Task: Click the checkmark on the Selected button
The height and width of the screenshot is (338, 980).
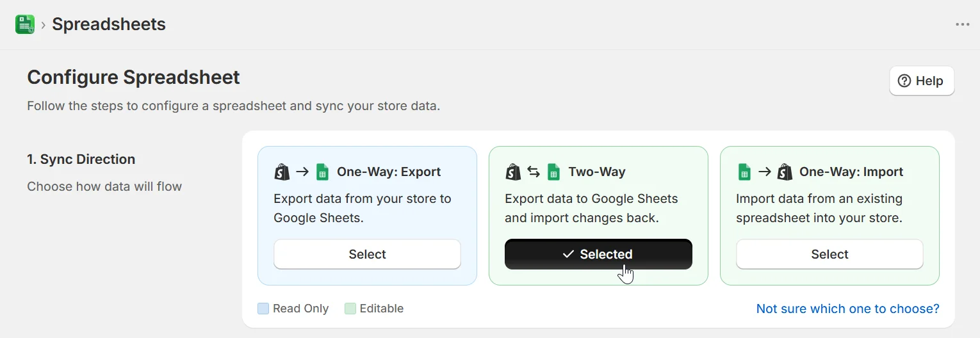Action: pyautogui.click(x=568, y=254)
